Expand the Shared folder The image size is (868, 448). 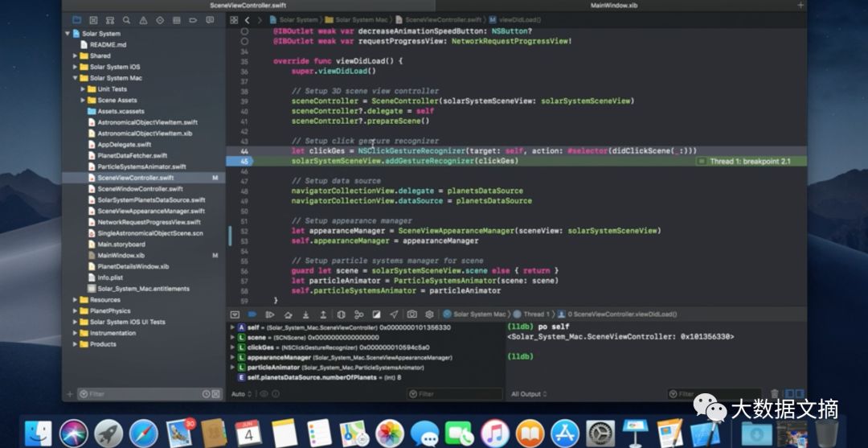pos(76,56)
